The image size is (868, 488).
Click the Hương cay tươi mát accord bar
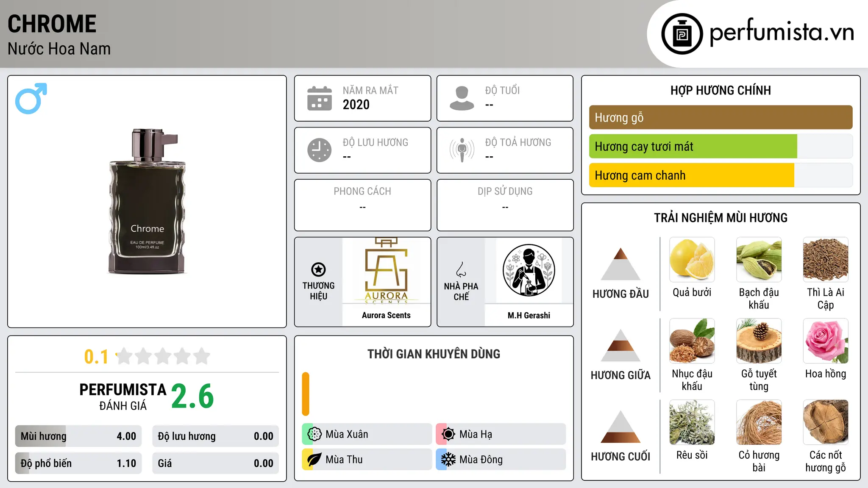coord(721,146)
